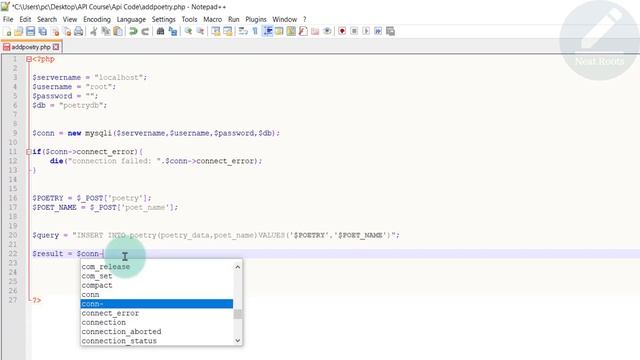Open the Search menu

47,19
